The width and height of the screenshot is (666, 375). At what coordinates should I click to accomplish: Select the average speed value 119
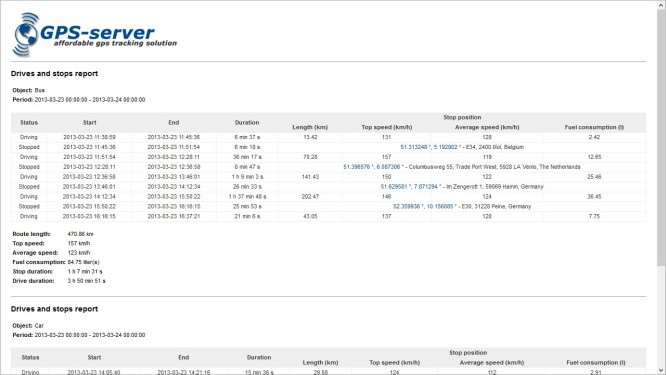[487, 157]
